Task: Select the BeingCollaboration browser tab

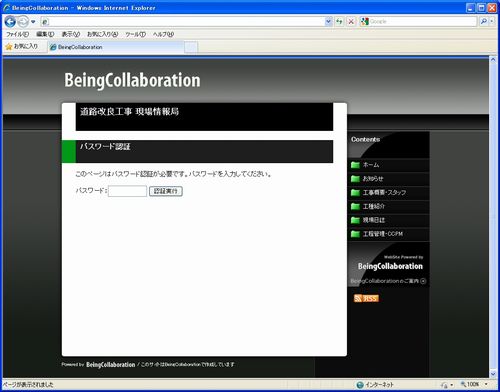Action: (x=115, y=47)
